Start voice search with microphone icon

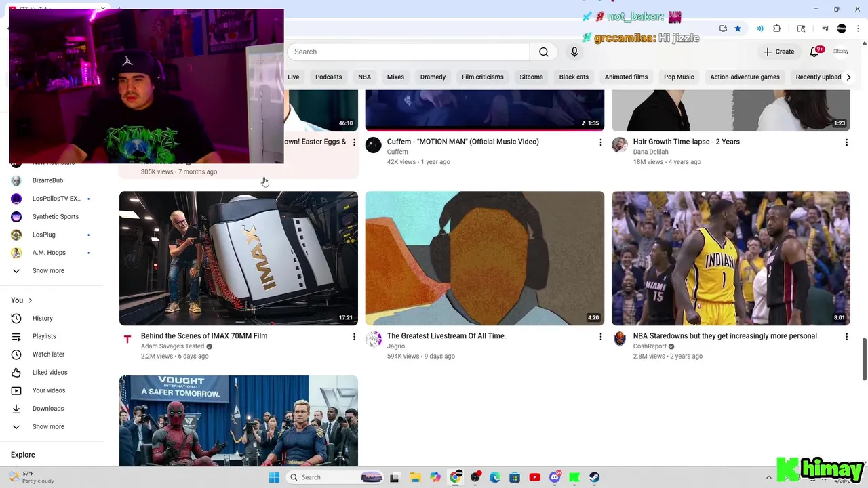pyautogui.click(x=574, y=52)
